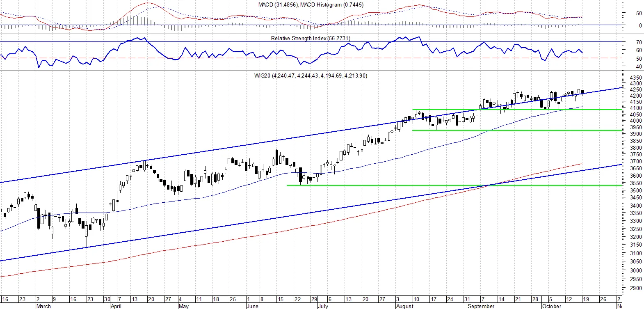
Task: Click the date label 19 in October
Action: coord(586,299)
